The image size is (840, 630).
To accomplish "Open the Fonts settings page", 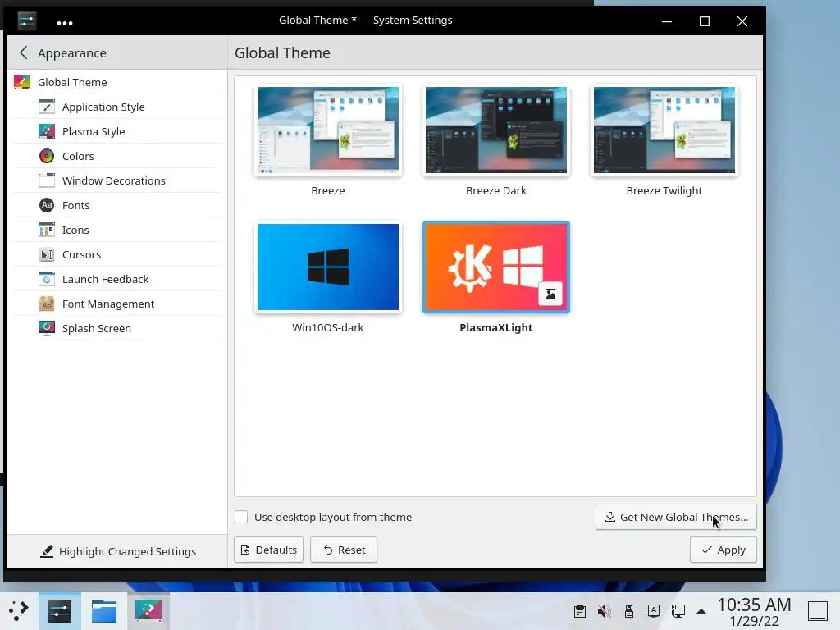I will 116,205.
